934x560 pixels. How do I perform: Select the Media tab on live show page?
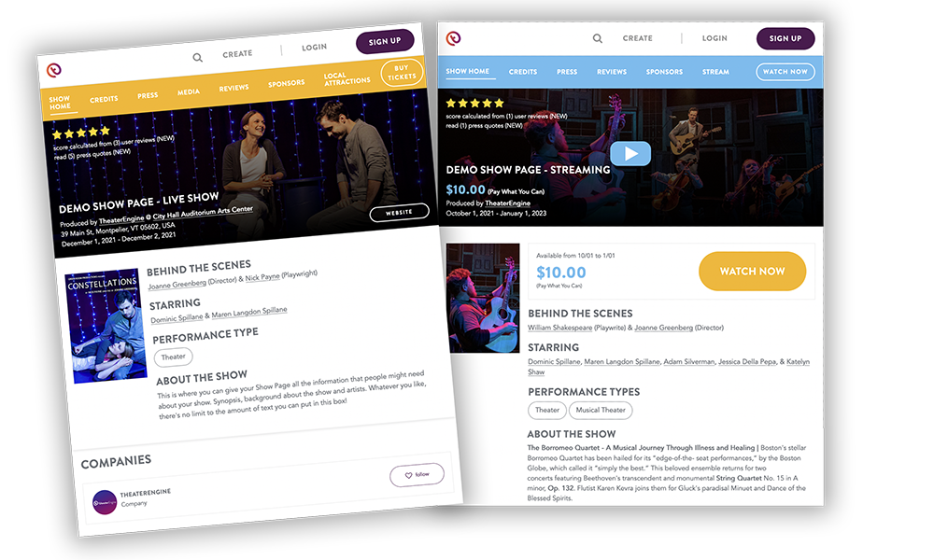(x=189, y=92)
